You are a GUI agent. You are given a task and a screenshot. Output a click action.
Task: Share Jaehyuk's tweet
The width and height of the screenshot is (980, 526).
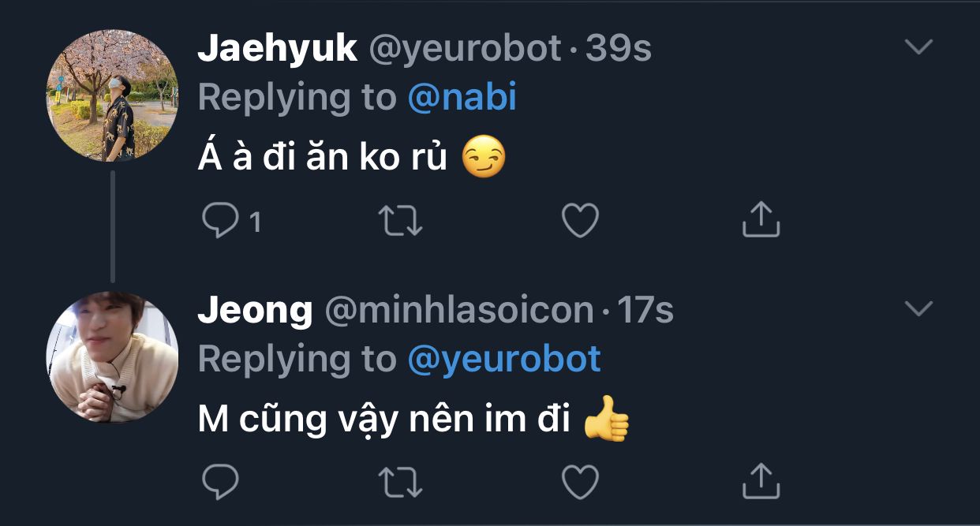(x=761, y=220)
